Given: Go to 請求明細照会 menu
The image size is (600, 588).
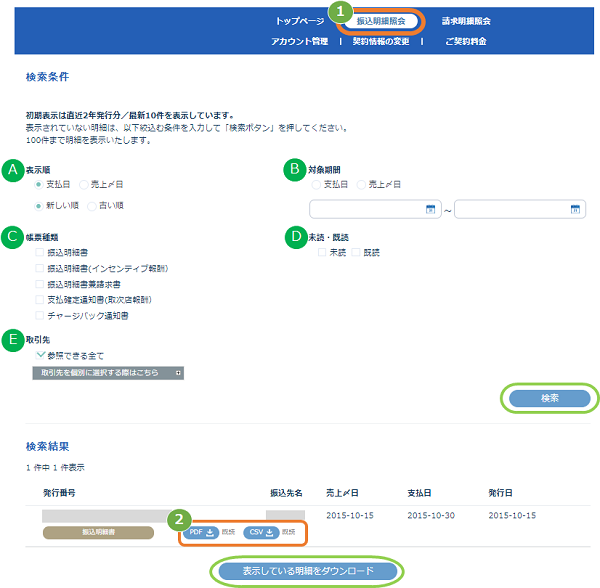Looking at the screenshot, I should (466, 20).
